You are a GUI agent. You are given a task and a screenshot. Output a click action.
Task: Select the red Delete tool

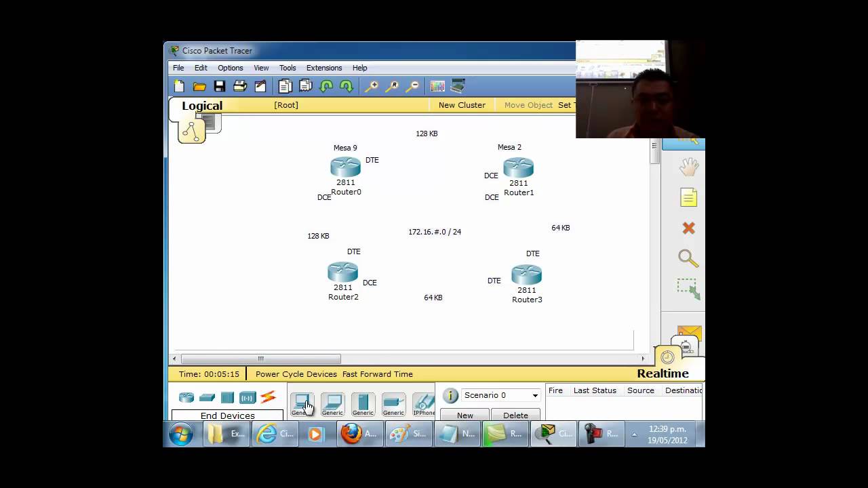tap(688, 228)
